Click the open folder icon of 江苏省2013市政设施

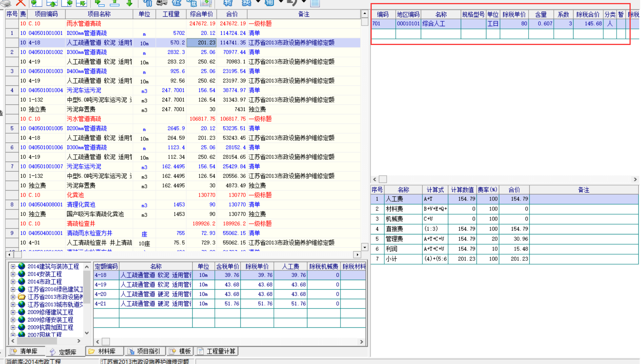click(22, 297)
